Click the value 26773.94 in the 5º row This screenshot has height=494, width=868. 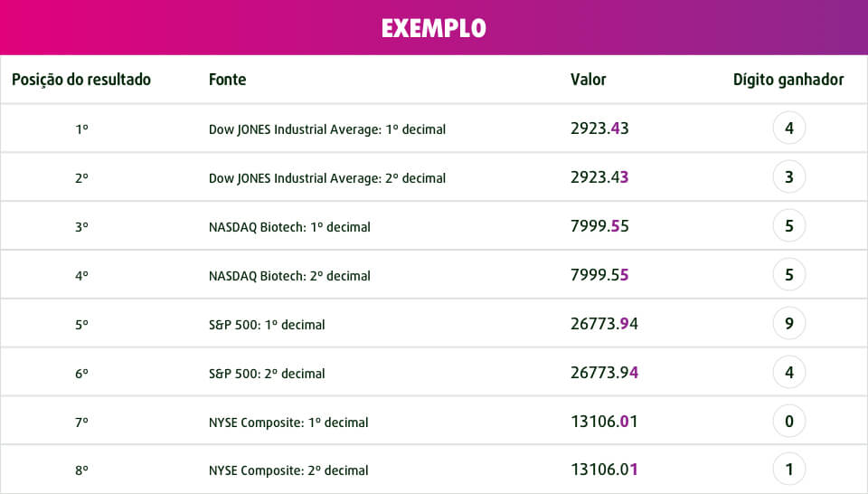(x=604, y=324)
